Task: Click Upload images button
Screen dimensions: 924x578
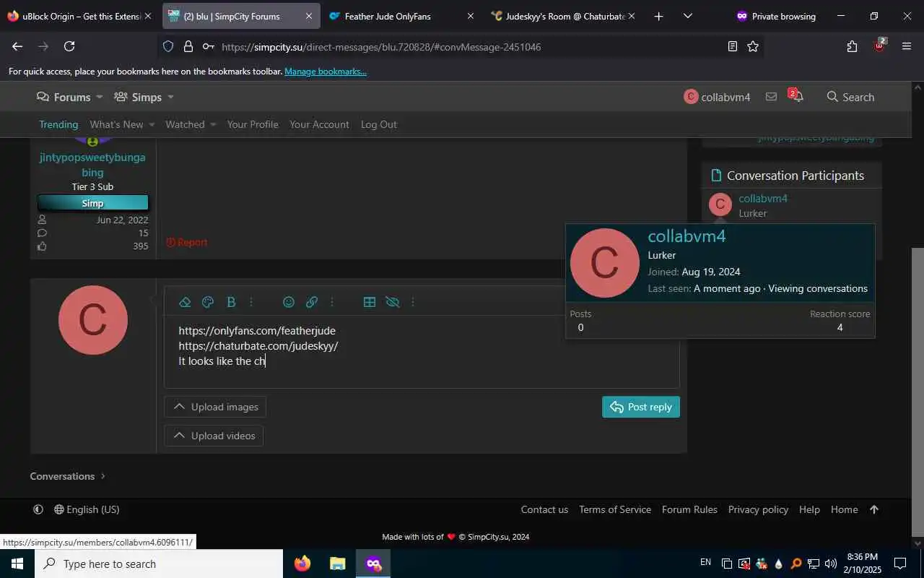Action: pos(215,407)
